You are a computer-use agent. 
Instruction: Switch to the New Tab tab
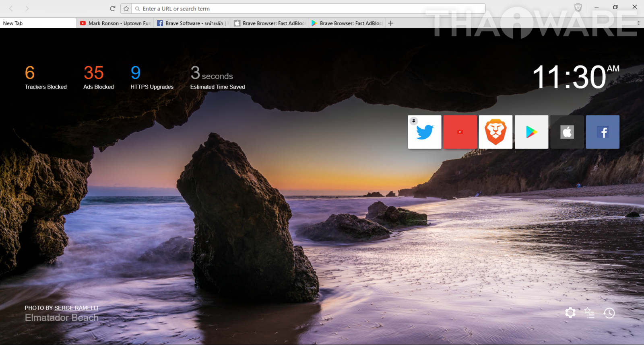coord(38,23)
